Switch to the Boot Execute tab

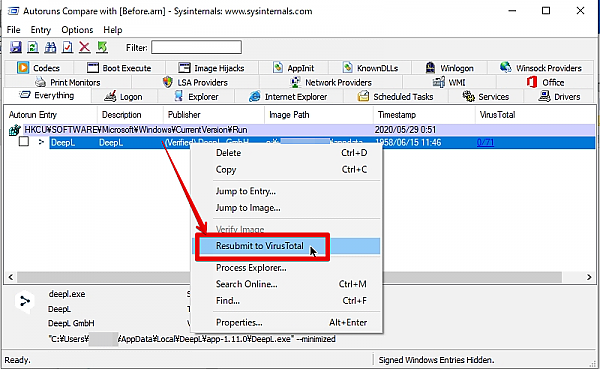click(119, 68)
